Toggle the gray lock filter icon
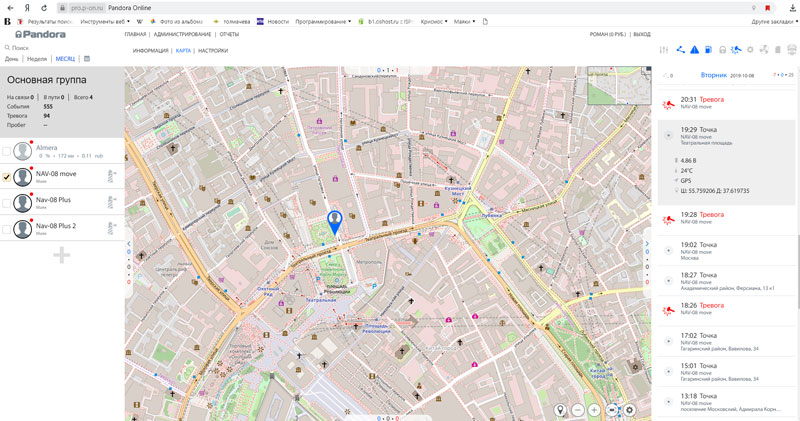Viewport: 800px width, 421px height. [722, 49]
